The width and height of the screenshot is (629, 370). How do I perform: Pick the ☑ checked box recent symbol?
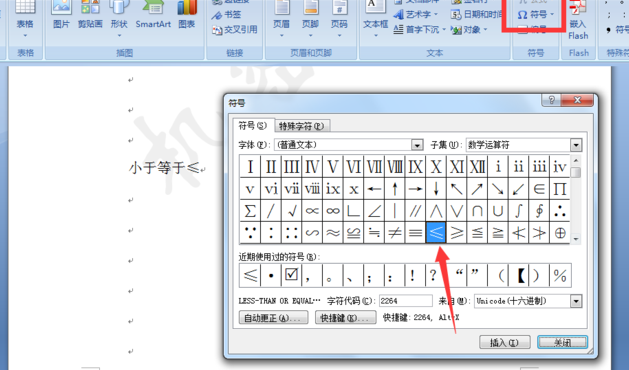click(291, 275)
